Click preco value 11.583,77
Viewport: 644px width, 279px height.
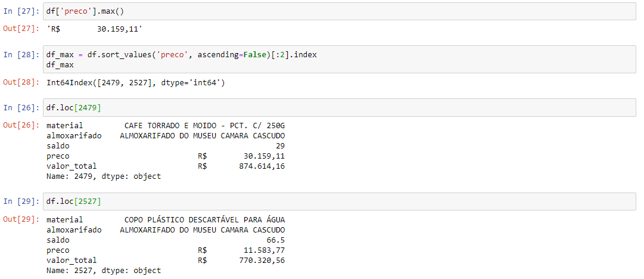264,250
